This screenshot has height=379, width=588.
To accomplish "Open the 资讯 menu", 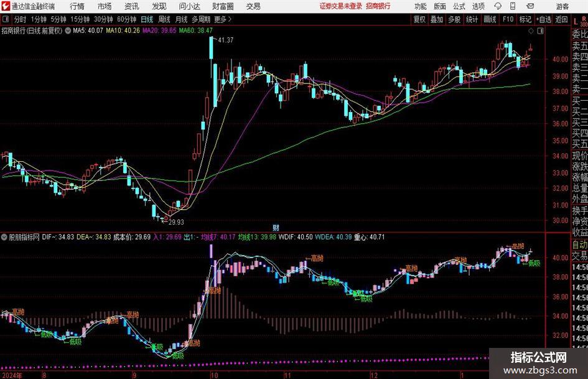I will click(x=132, y=6).
